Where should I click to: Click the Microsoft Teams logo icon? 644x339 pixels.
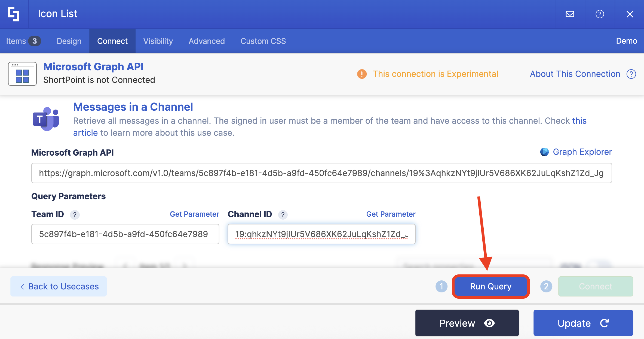point(46,119)
